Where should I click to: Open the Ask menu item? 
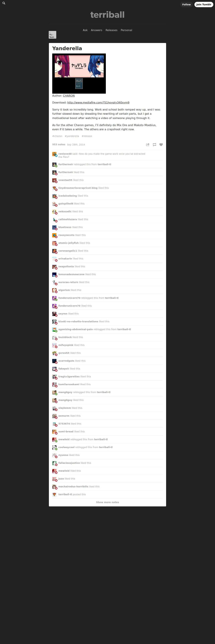click(85, 30)
